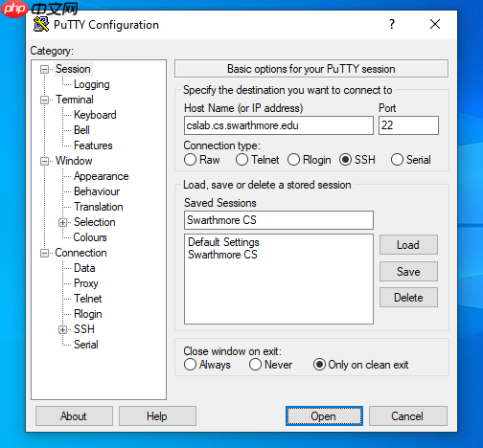Open the Translation settings category
The height and width of the screenshot is (448, 483).
[x=99, y=207]
